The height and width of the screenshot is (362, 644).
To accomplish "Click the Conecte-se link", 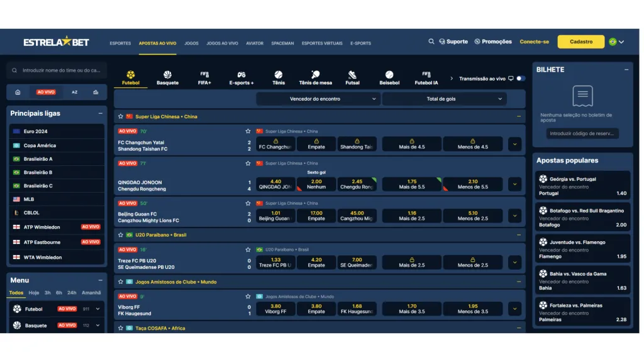I will click(534, 41).
